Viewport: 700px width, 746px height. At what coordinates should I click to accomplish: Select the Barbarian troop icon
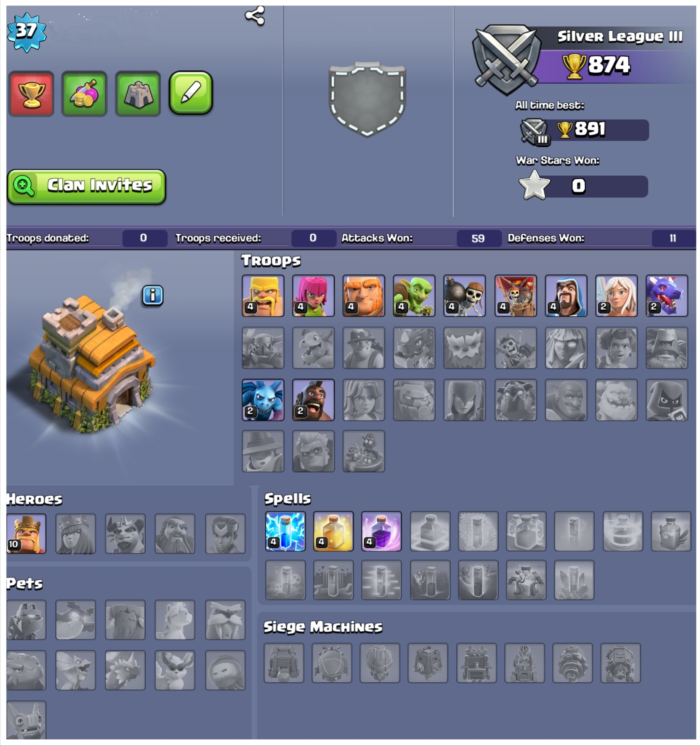point(263,296)
